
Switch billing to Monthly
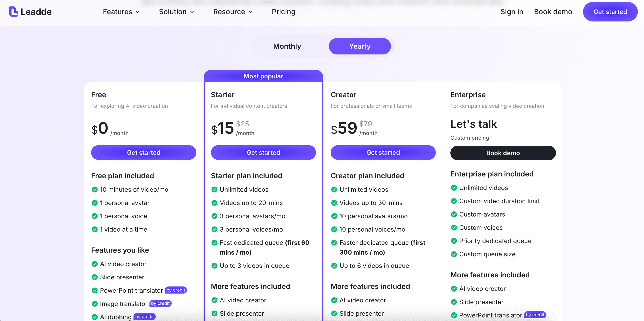[287, 46]
